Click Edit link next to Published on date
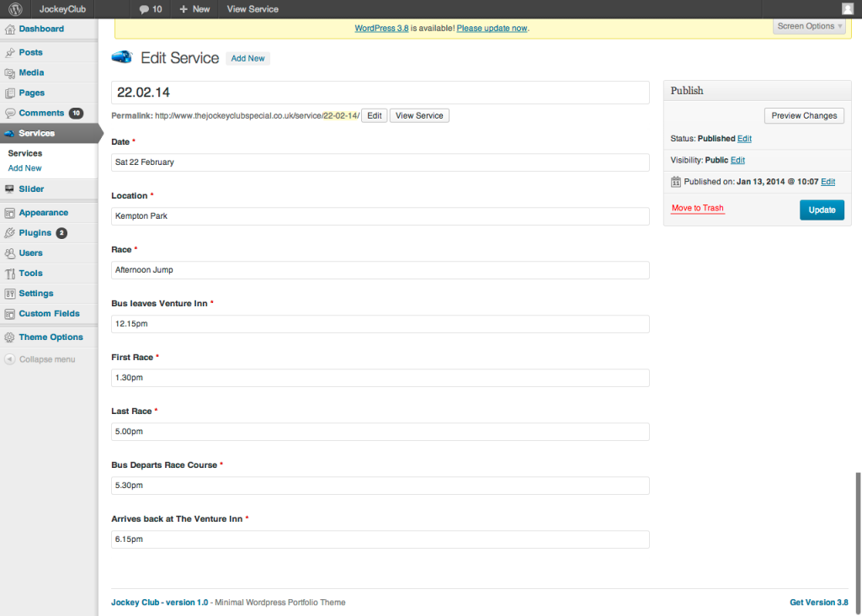 tap(828, 182)
